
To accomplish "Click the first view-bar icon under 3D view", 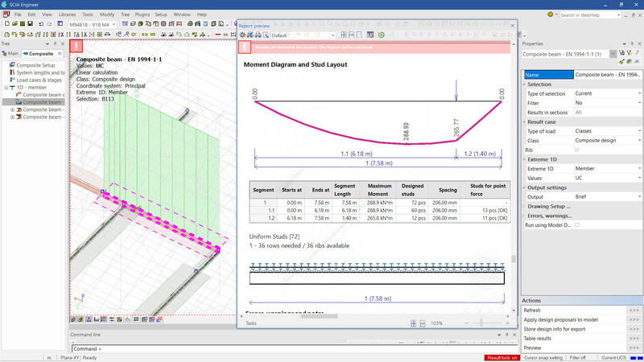I will click(x=73, y=319).
